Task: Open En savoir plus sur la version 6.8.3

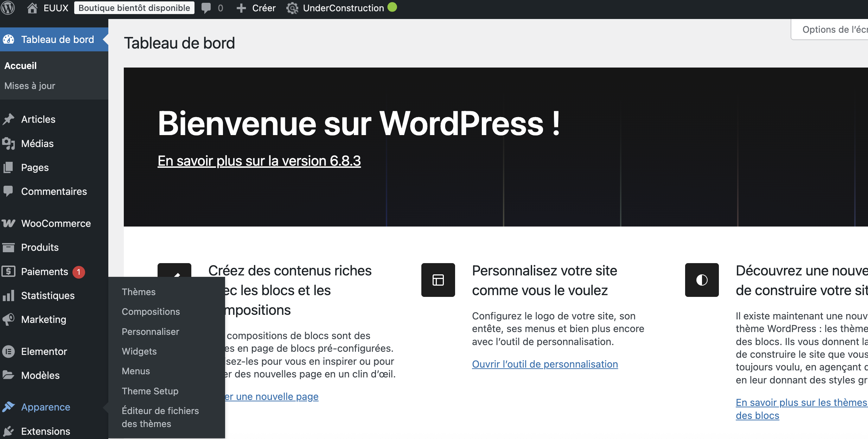Action: 259,161
